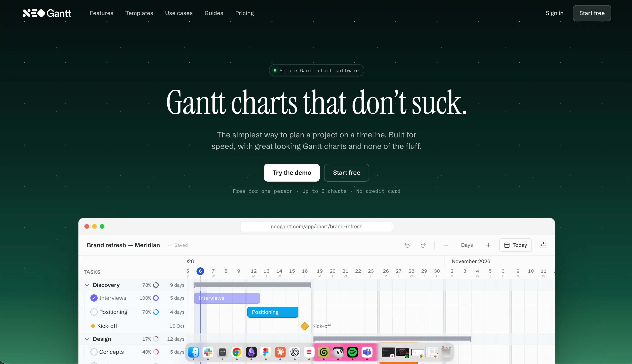This screenshot has width=632, height=364.
Task: Collapse the Discovery group
Action: pos(87,285)
